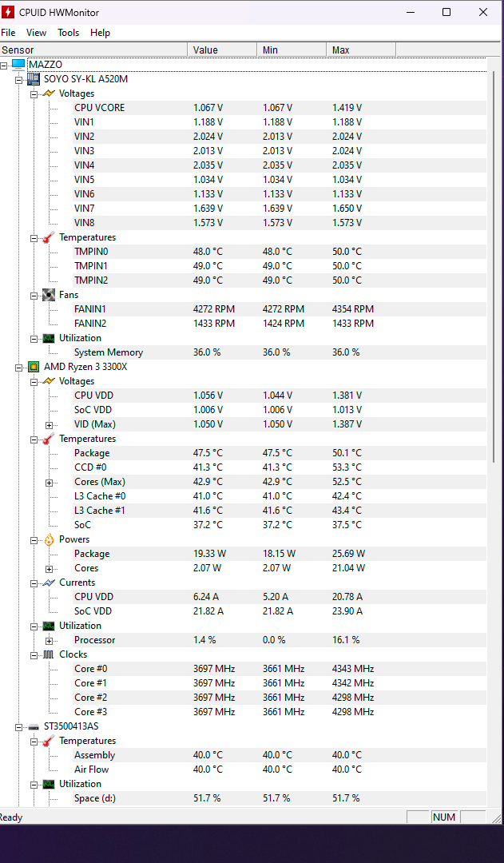Click the Ryzen Voltages lightning icon
Screen dimensions: 504x863
point(49,381)
